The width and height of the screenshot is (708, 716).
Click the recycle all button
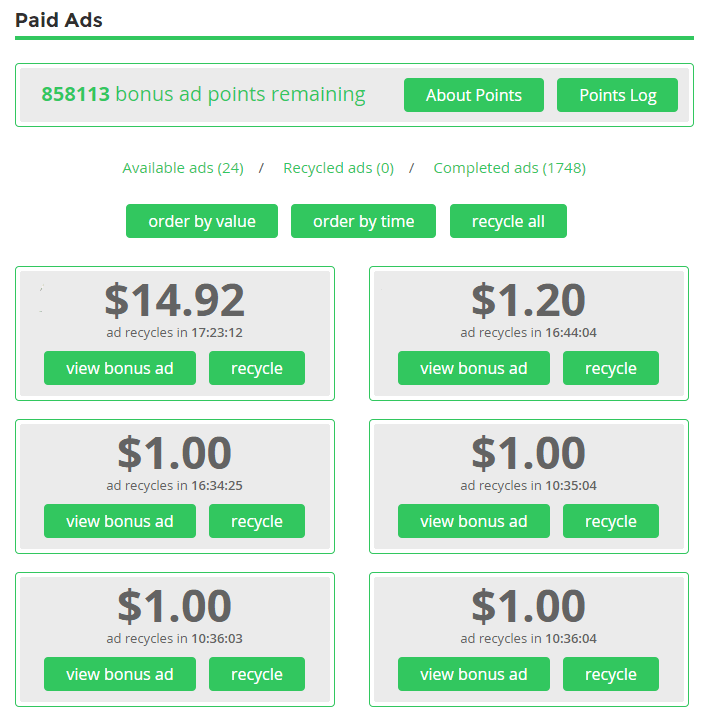pos(508,221)
